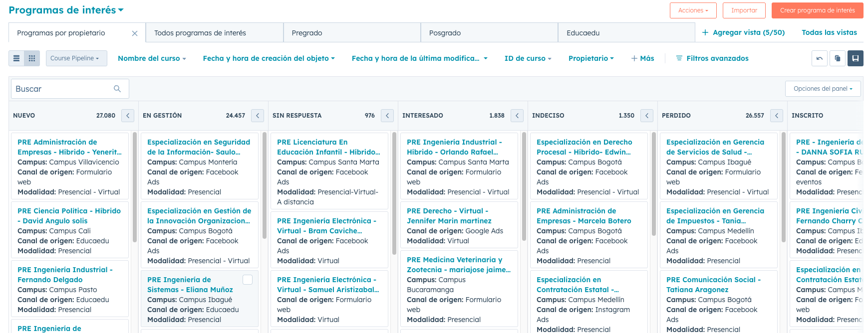Screen dimensions: 868x333
Task: Switch to the Posgrado tab
Action: click(445, 33)
